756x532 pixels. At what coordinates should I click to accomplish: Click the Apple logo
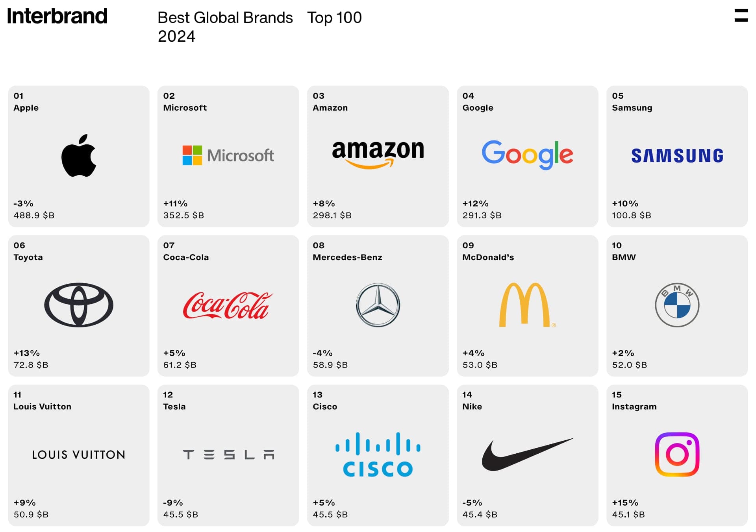79,156
